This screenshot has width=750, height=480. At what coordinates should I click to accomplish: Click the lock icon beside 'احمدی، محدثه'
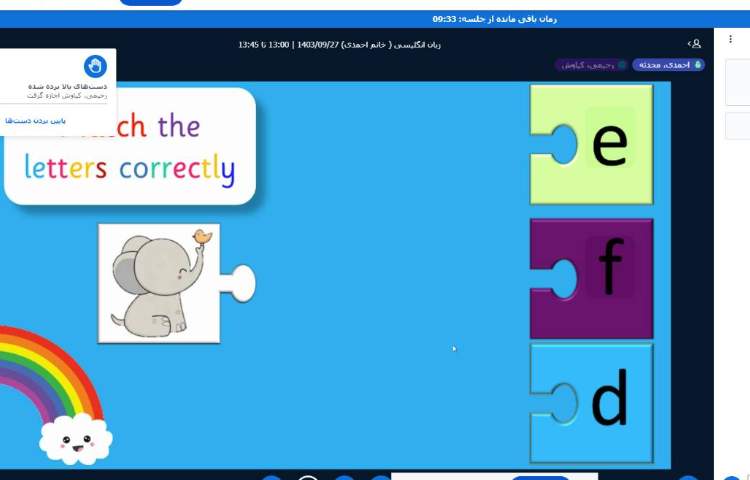coord(698,65)
